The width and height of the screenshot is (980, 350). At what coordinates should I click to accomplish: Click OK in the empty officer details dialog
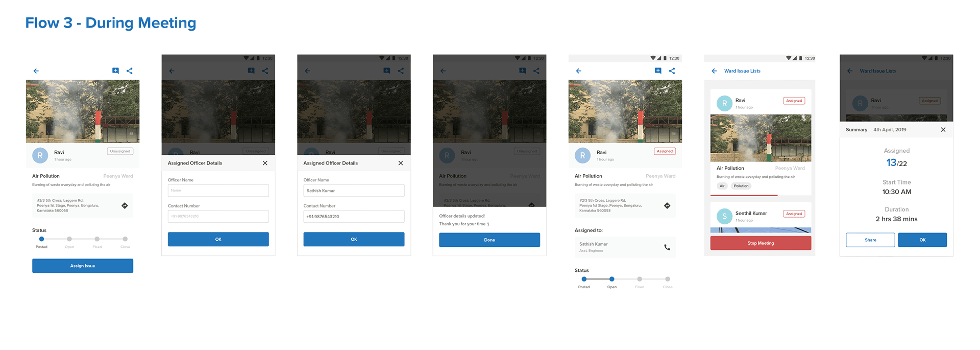pos(218,239)
